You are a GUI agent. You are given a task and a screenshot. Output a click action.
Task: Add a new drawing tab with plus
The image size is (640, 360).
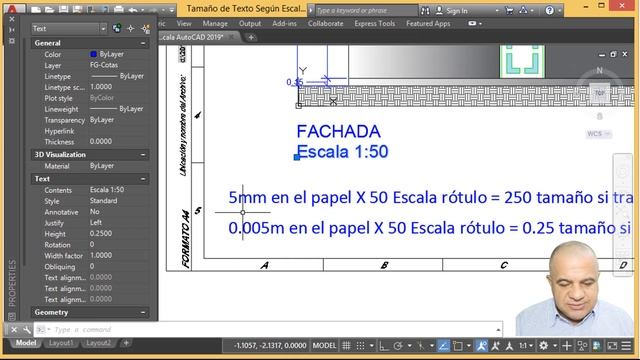tap(251, 37)
